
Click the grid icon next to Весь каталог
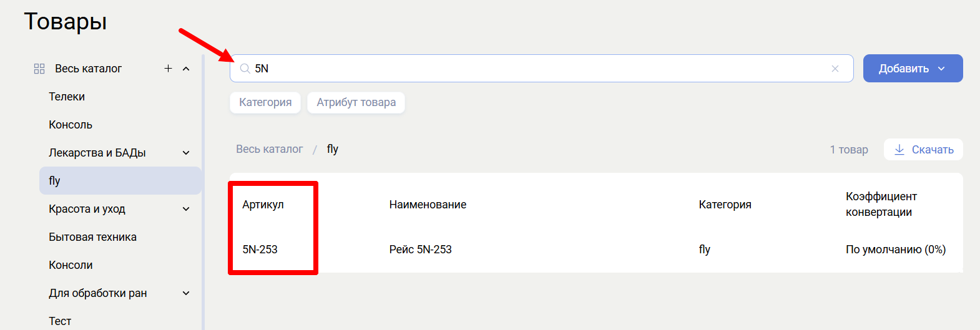(39, 69)
